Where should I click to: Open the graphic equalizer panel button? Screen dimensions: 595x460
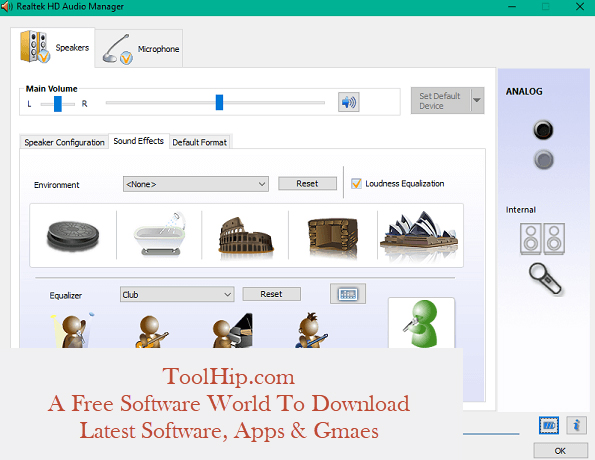pyautogui.click(x=348, y=294)
